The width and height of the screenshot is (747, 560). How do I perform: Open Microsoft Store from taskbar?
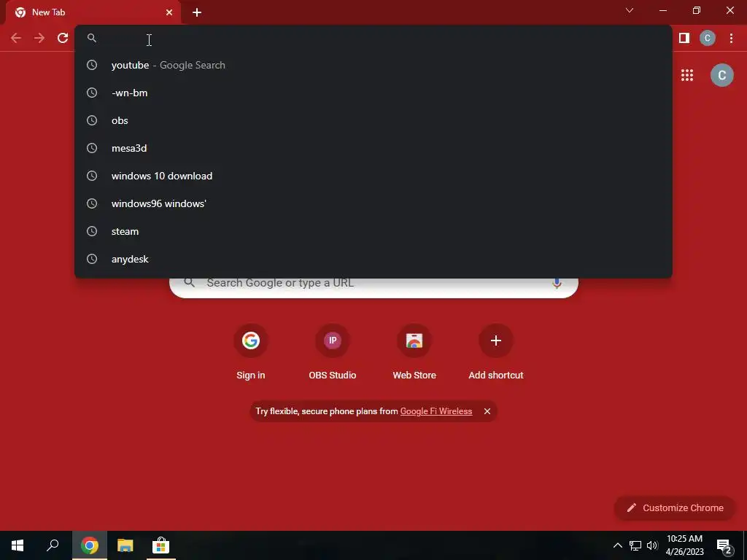click(160, 545)
